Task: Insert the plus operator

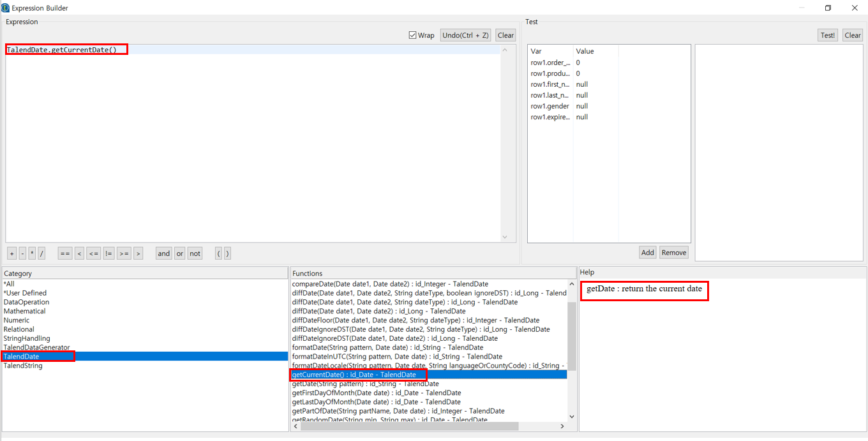Action: [x=12, y=253]
